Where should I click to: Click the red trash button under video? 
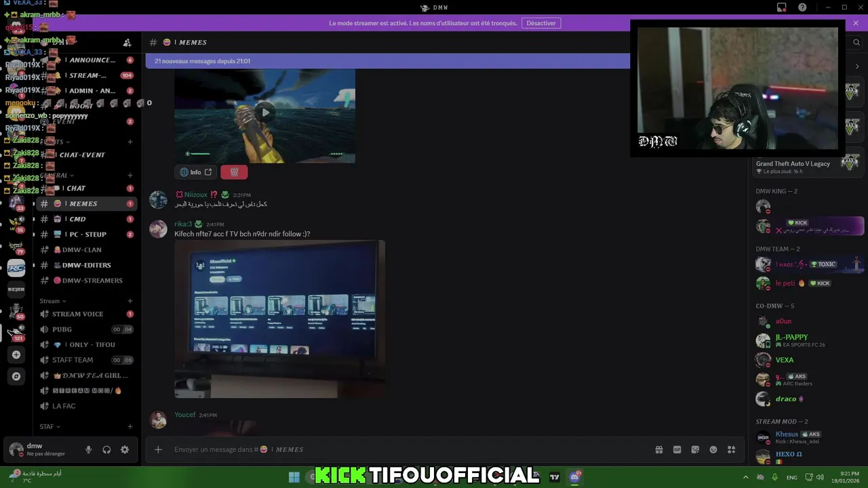pos(234,172)
